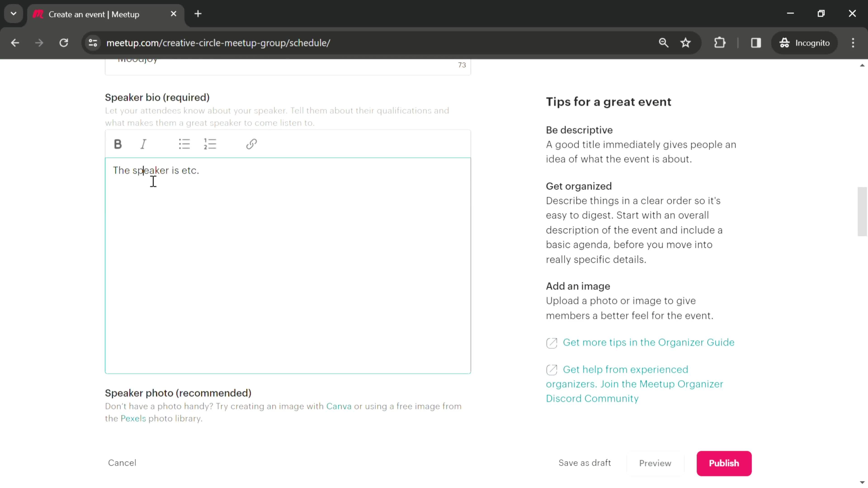Viewport: 868px width, 488px height.
Task: Preview the event listing
Action: pyautogui.click(x=655, y=463)
